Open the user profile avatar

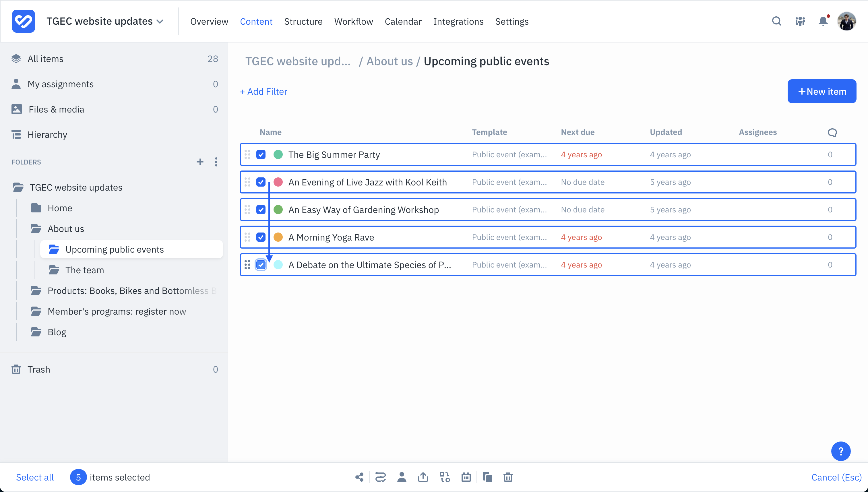tap(846, 21)
